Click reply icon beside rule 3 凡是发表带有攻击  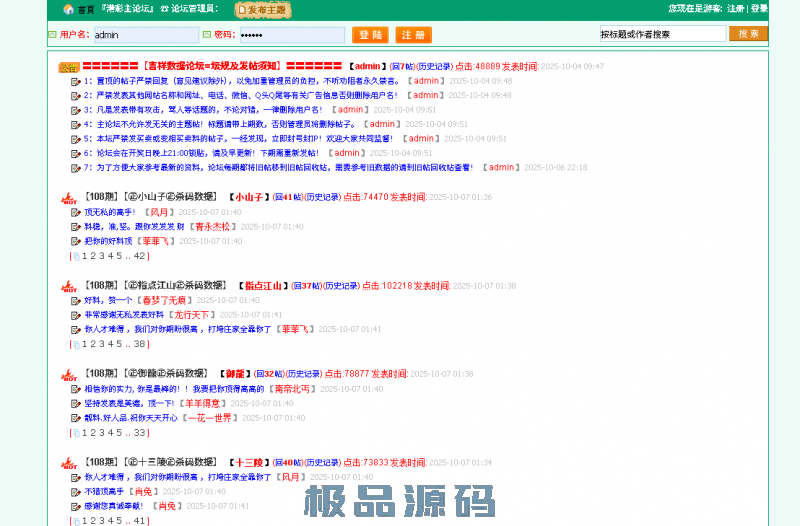pyautogui.click(x=76, y=110)
